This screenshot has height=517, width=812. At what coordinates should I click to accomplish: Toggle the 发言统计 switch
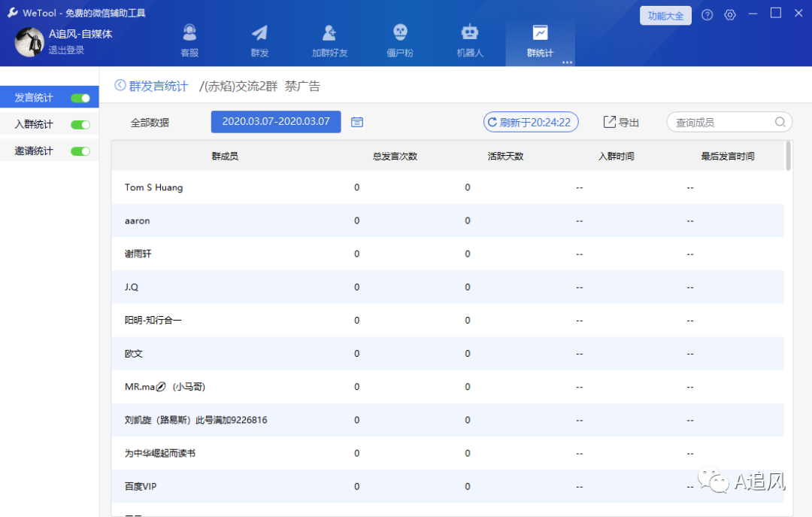(80, 98)
